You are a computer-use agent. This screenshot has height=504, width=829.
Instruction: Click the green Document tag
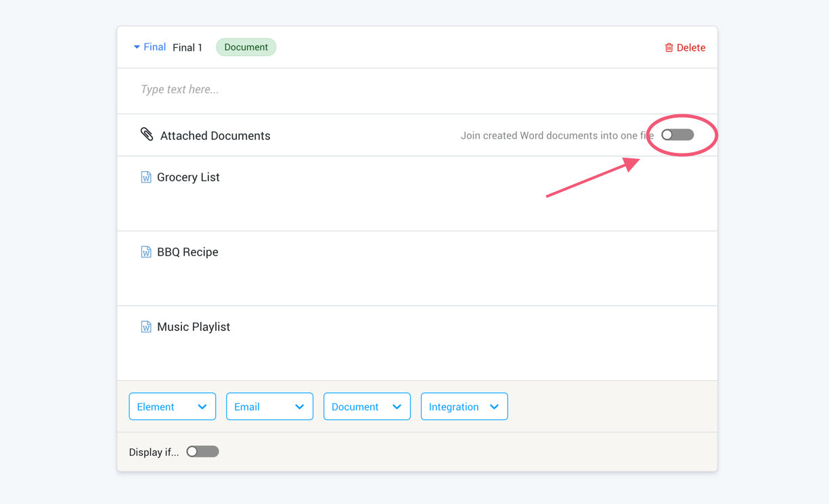[x=246, y=47]
